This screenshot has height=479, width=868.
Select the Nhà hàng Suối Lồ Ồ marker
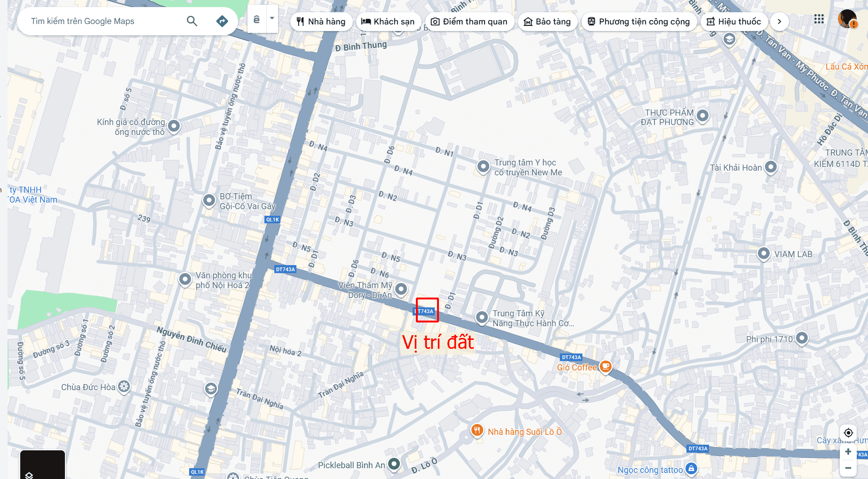coord(477,430)
